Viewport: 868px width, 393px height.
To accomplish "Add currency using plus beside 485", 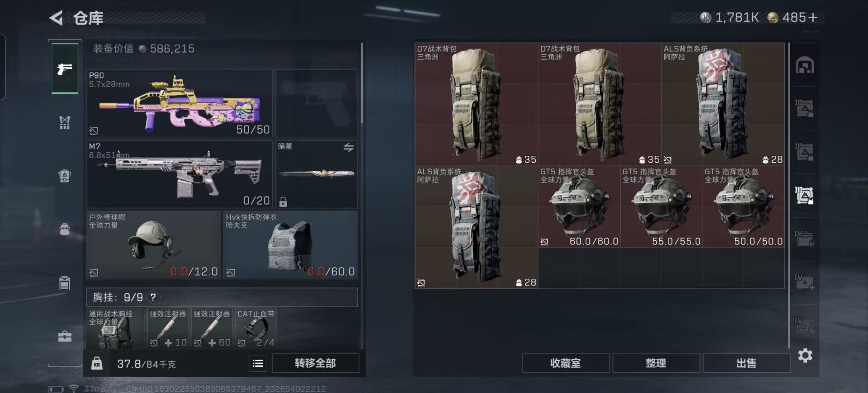I will tap(813, 17).
